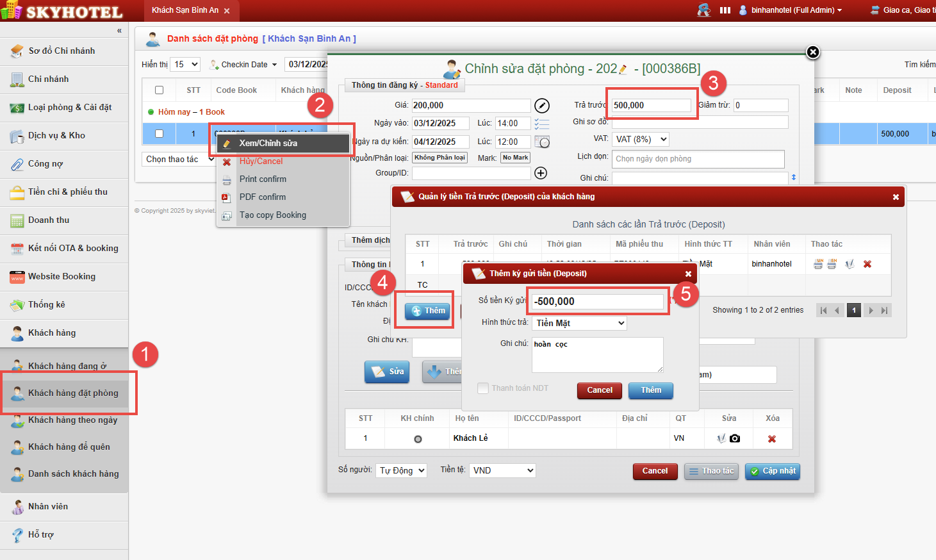Choose Xem/Chỉnh sửa from the context menu
The image size is (936, 560).
pos(268,144)
